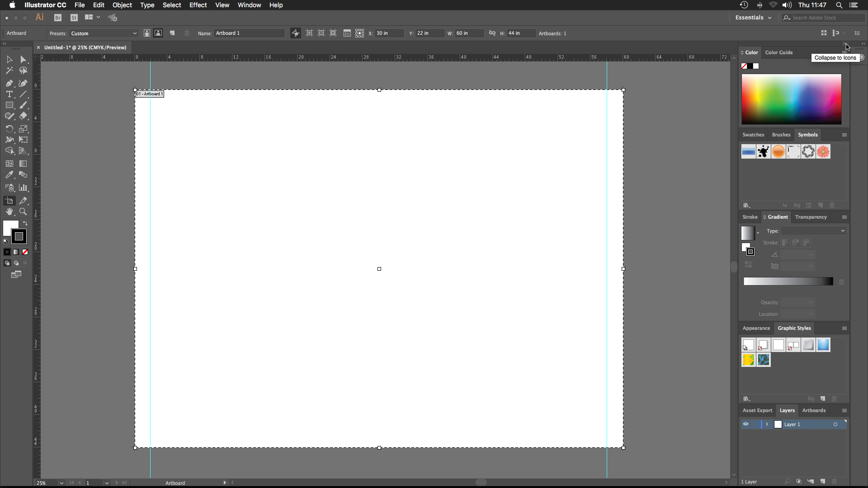Select the Zoom tool

point(23,211)
